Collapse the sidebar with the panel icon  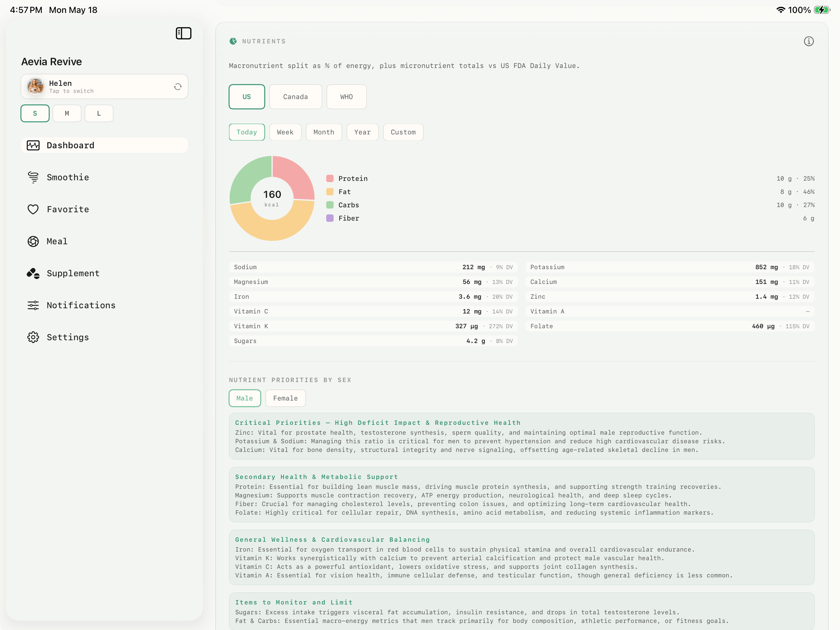point(184,34)
